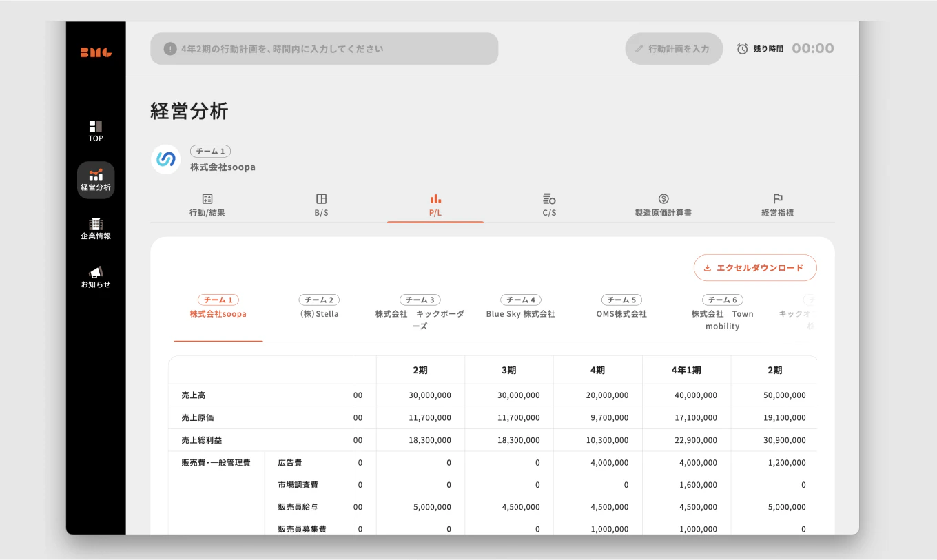Switch to B/S tab
Screen dimensions: 937x560
pyautogui.click(x=321, y=205)
